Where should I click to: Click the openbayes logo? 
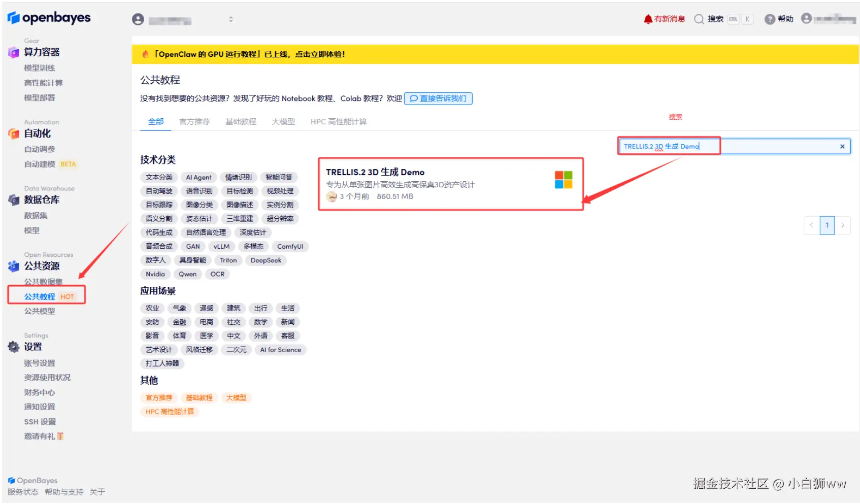[49, 18]
